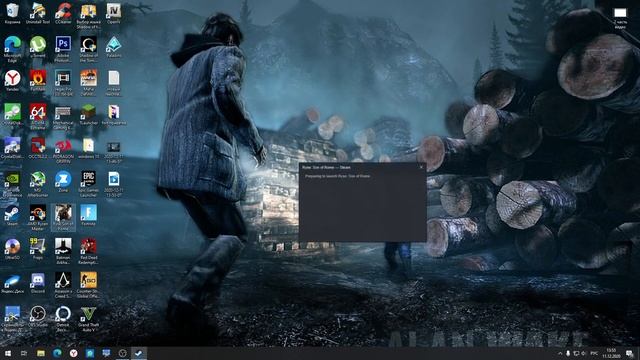Screen dimensions: 640x360
Task: Launch Zona desktop shortcut
Action: [x=63, y=182]
